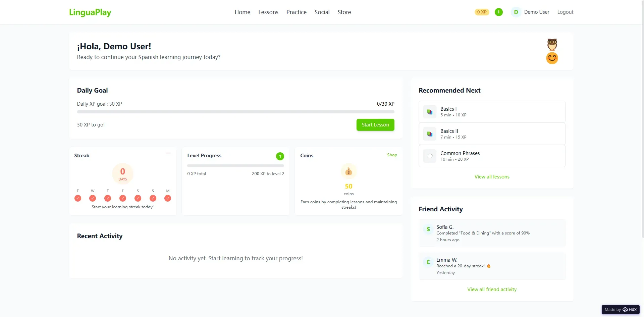Open the Lessons menu item
The image size is (644, 317).
(x=268, y=12)
